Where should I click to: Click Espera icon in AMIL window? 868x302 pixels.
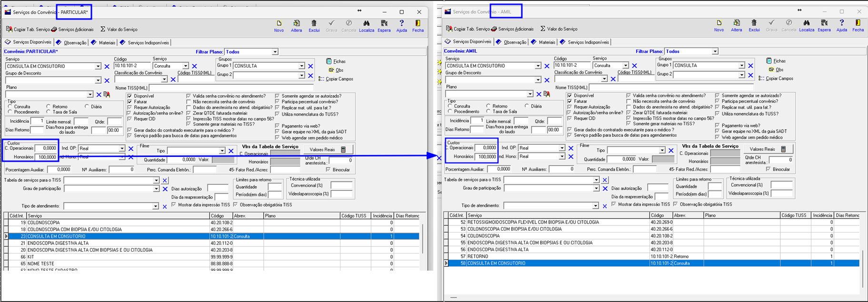[824, 26]
